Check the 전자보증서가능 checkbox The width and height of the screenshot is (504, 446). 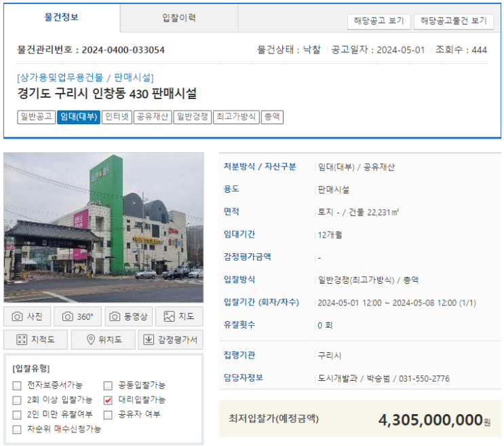pyautogui.click(x=17, y=385)
